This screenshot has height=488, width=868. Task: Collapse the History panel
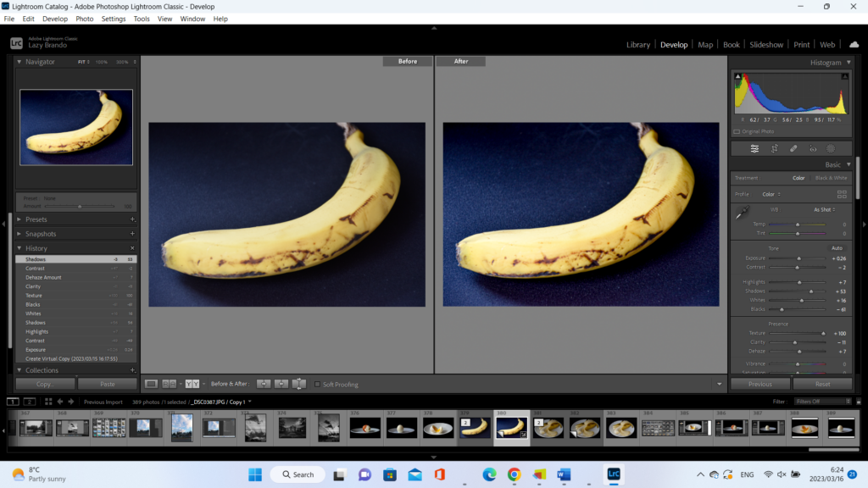click(x=19, y=248)
